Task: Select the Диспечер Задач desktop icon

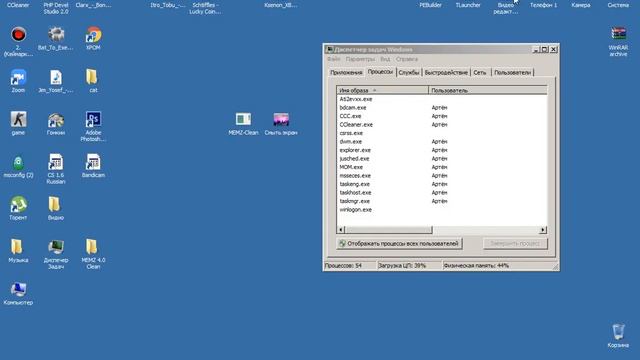Action: 56,247
